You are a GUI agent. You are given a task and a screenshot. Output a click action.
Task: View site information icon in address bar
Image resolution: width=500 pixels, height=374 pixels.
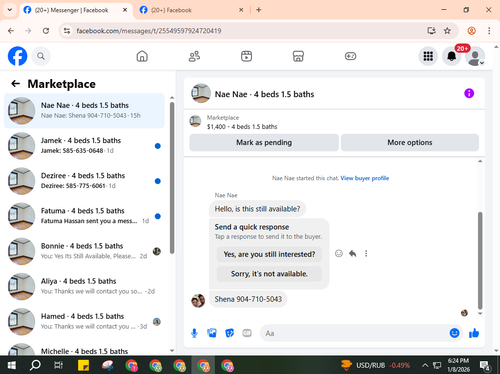pos(67,31)
